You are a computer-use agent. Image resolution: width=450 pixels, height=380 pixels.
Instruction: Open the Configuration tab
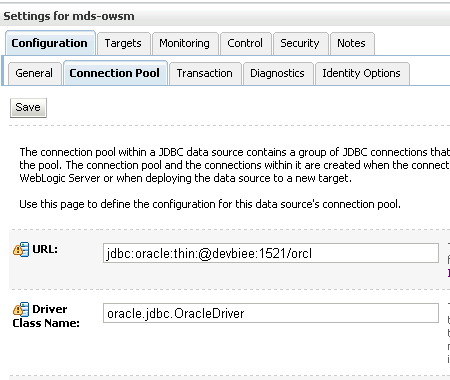[x=50, y=43]
